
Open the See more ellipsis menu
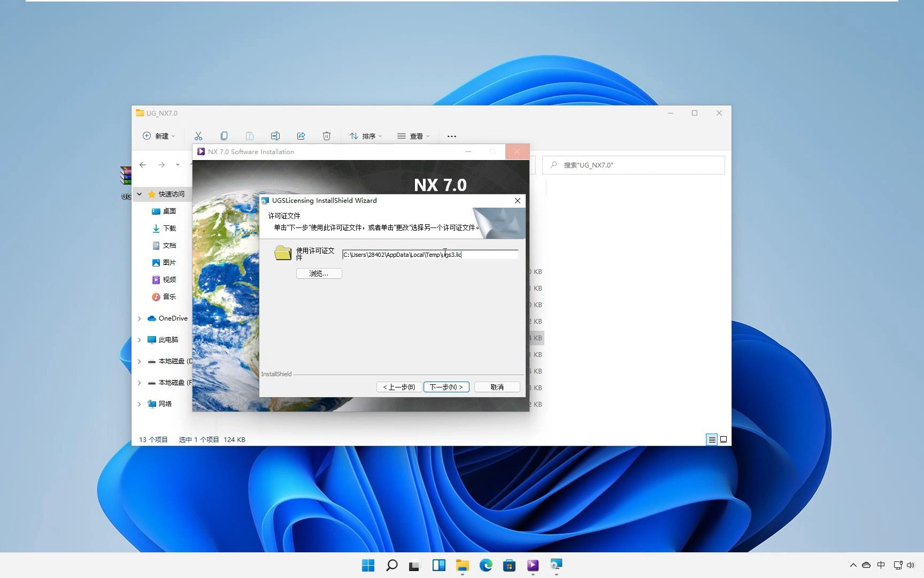[452, 136]
